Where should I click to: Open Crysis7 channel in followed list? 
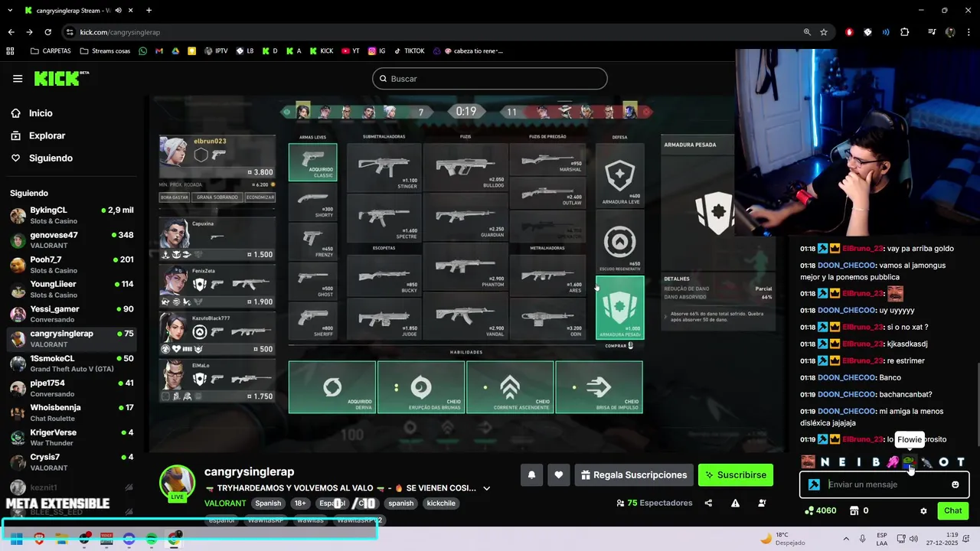pos(72,462)
